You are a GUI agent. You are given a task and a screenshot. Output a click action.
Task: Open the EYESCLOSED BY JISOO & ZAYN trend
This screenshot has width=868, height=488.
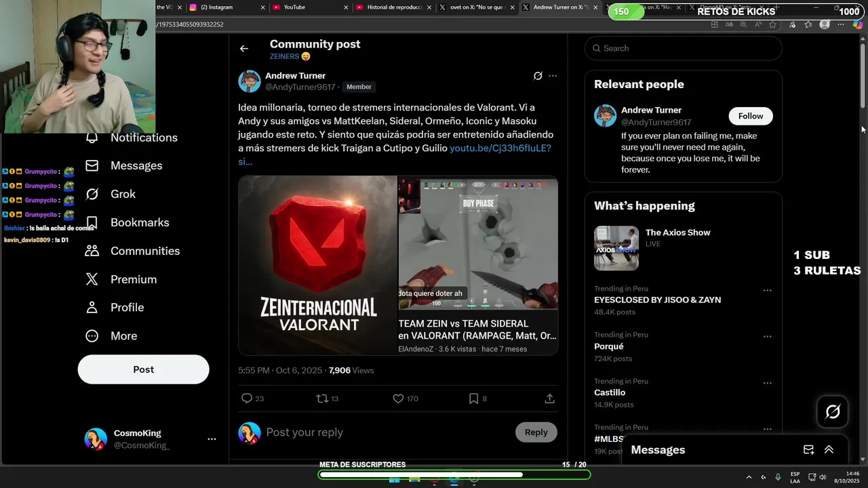tap(657, 300)
